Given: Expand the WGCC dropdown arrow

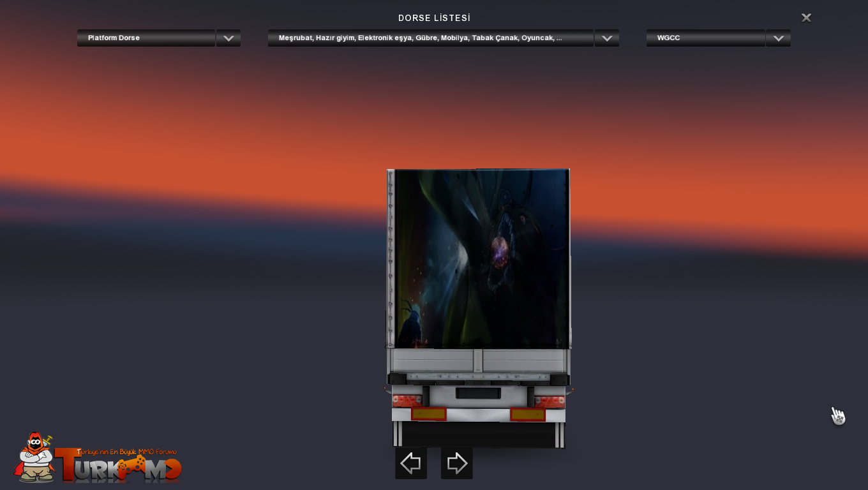Looking at the screenshot, I should 778,38.
